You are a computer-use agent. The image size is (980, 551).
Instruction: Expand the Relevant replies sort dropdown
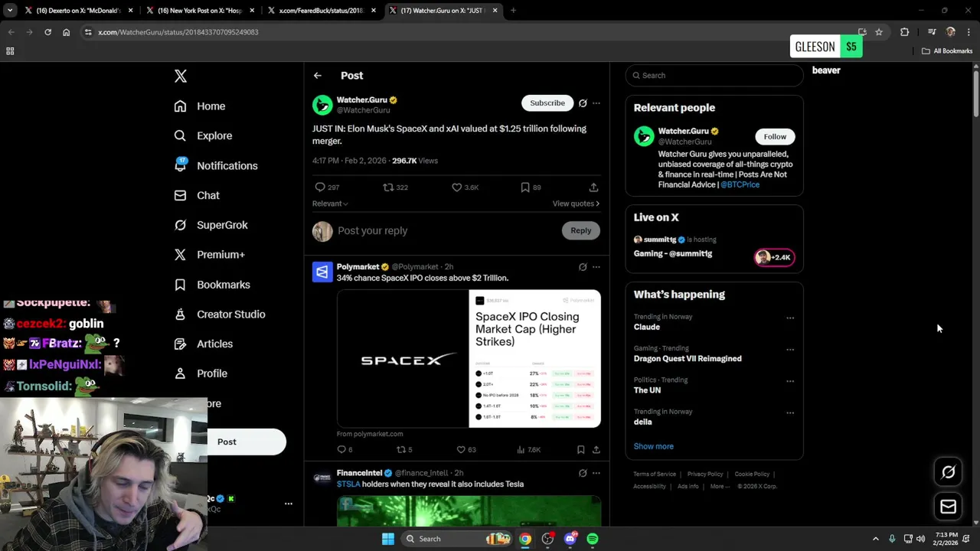click(x=330, y=204)
